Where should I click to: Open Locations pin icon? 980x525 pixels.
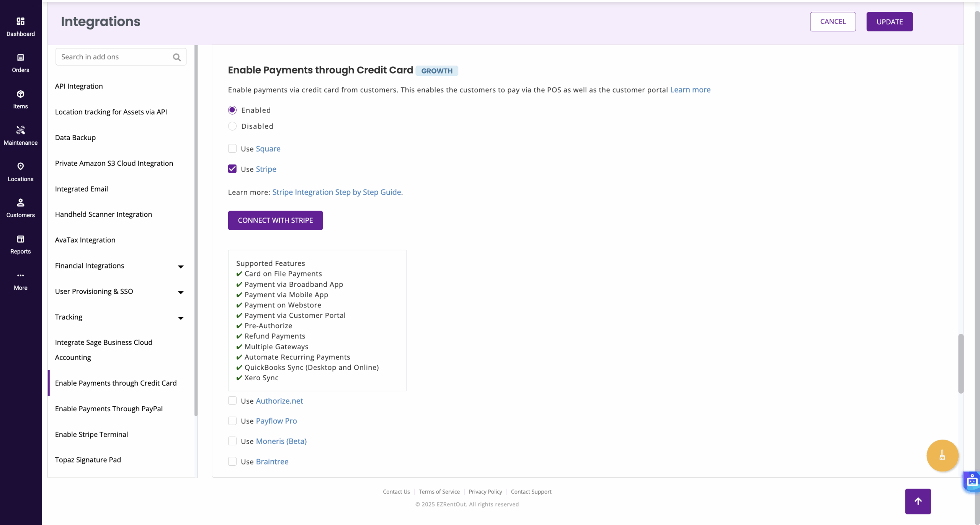(21, 166)
